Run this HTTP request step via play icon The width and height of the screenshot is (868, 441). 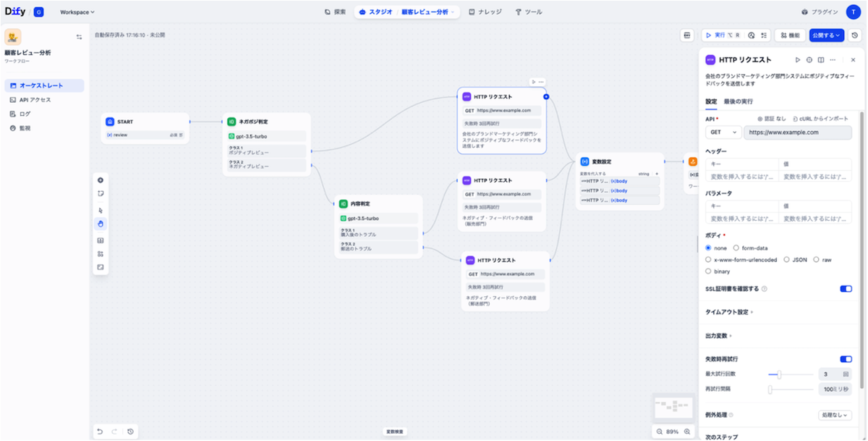point(798,60)
